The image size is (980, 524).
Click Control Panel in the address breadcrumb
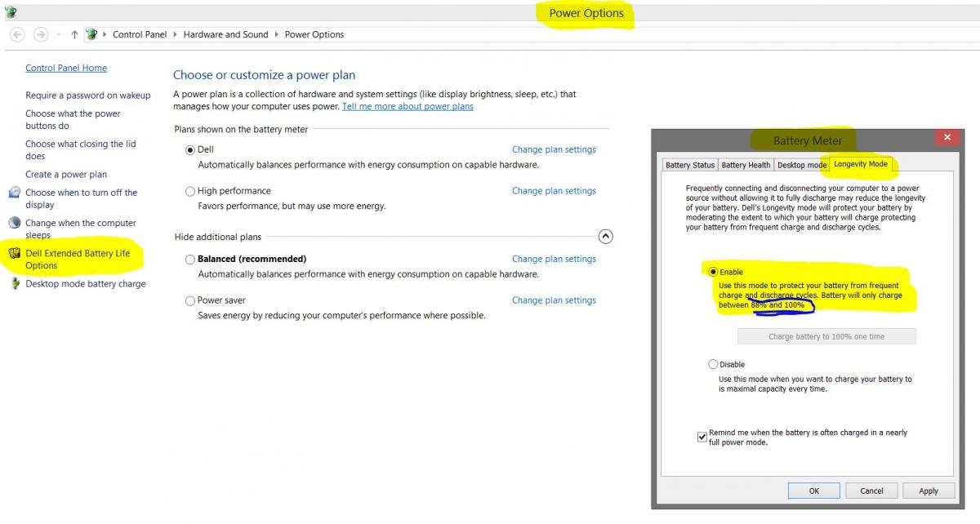pyautogui.click(x=140, y=34)
